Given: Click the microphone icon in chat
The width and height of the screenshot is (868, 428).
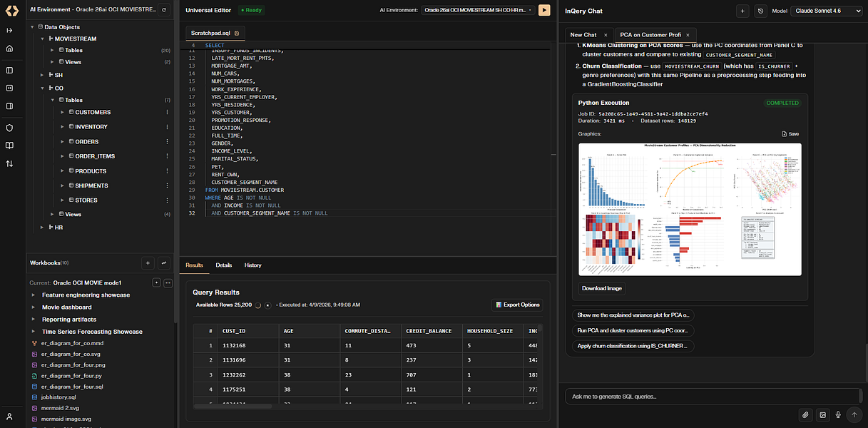Looking at the screenshot, I should [x=838, y=414].
